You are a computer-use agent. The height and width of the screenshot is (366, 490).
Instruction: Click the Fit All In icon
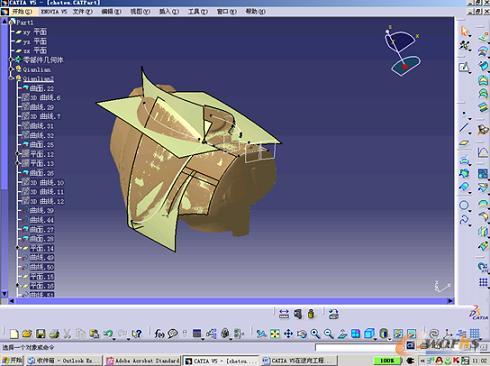point(275,333)
